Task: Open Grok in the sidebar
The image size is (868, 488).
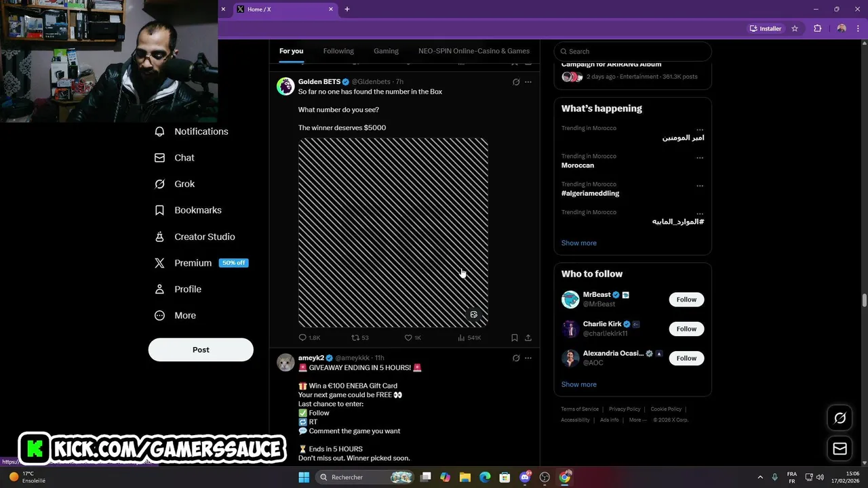Action: (175, 184)
